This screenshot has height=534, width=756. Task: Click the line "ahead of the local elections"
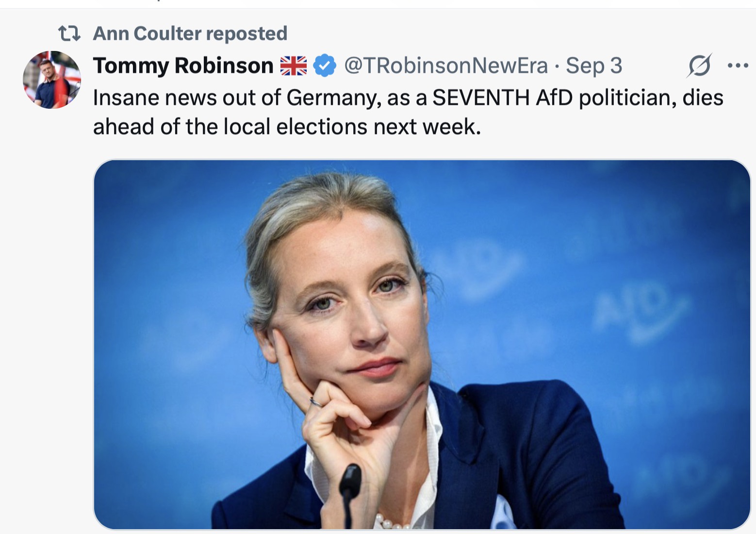[x=286, y=127]
